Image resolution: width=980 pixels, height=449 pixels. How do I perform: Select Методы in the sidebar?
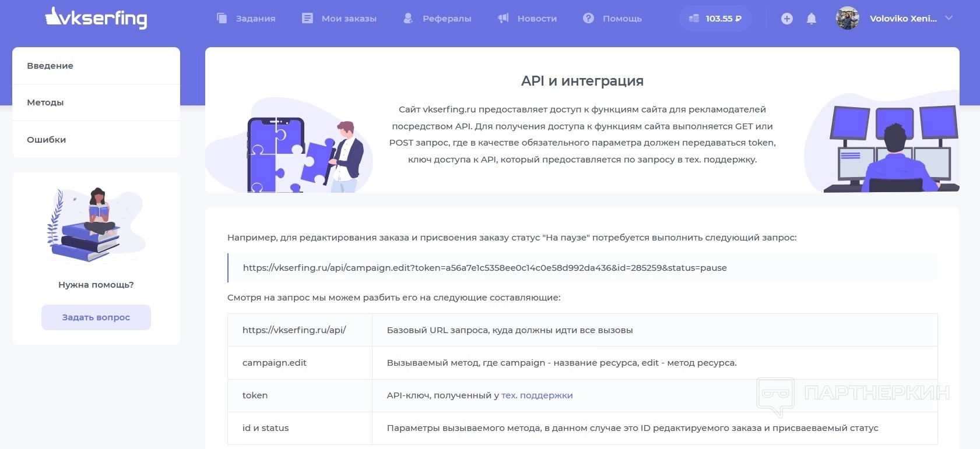pyautogui.click(x=96, y=102)
